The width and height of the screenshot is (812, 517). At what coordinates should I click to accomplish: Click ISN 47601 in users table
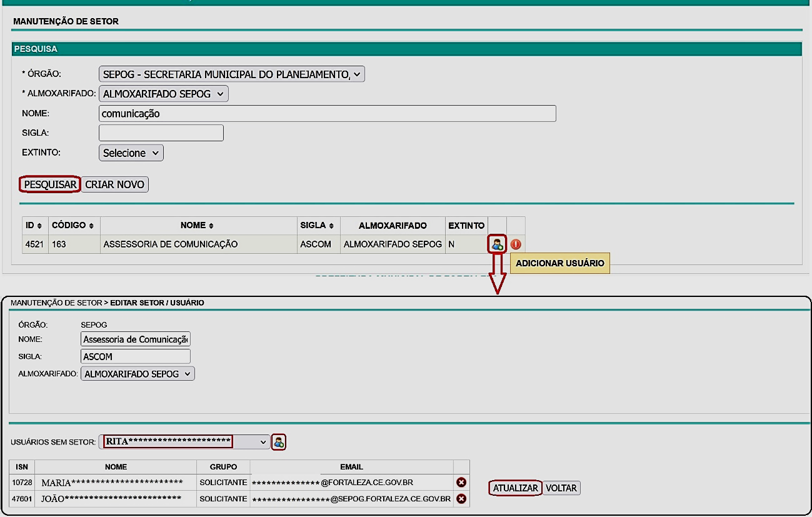click(22, 499)
